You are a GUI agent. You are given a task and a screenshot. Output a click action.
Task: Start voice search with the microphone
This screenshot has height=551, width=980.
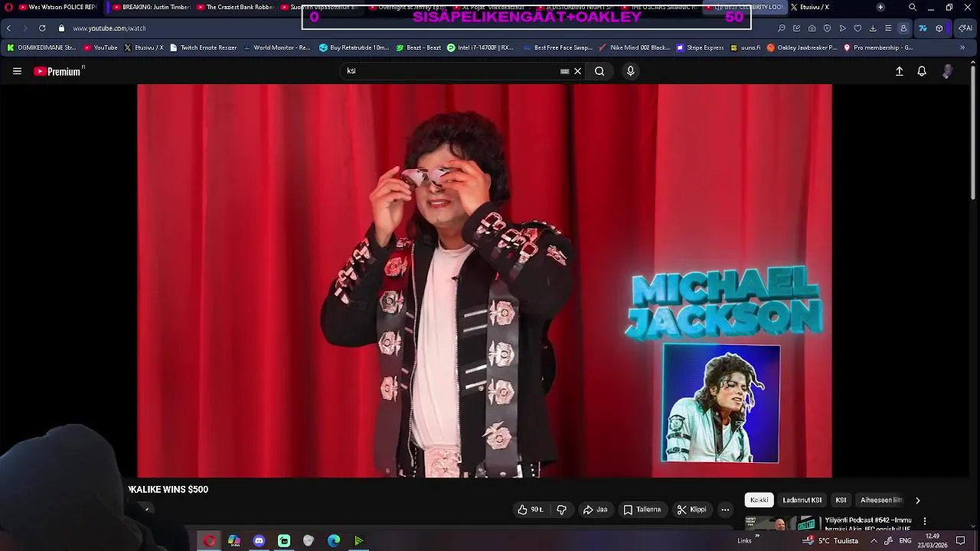pos(630,71)
